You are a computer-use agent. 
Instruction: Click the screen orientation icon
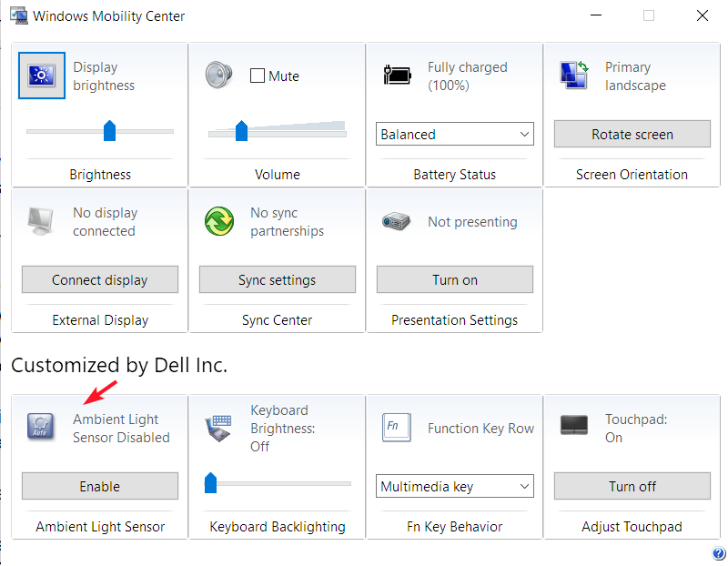574,76
